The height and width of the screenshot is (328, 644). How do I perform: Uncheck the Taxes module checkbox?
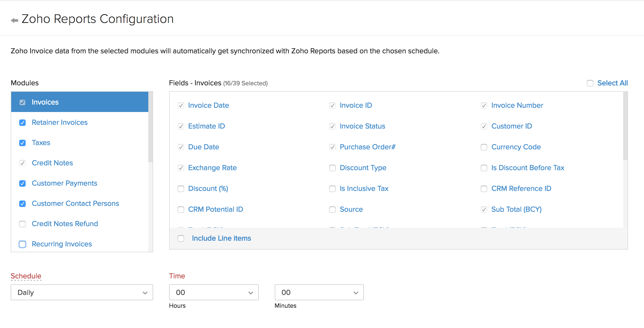click(22, 143)
